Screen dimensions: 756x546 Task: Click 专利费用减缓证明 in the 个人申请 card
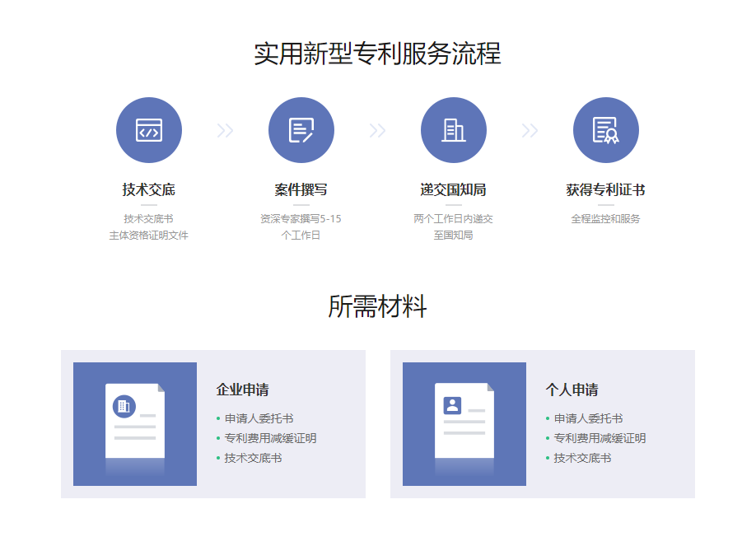[x=600, y=438]
